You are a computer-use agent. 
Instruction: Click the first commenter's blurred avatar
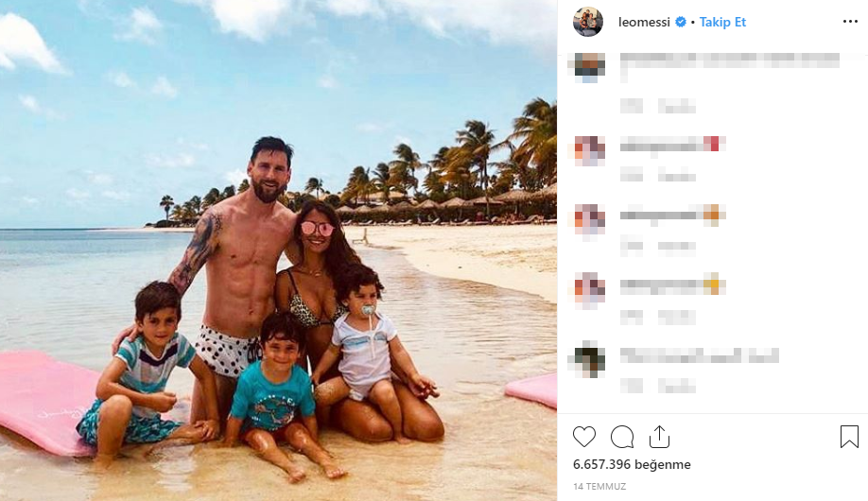589,66
